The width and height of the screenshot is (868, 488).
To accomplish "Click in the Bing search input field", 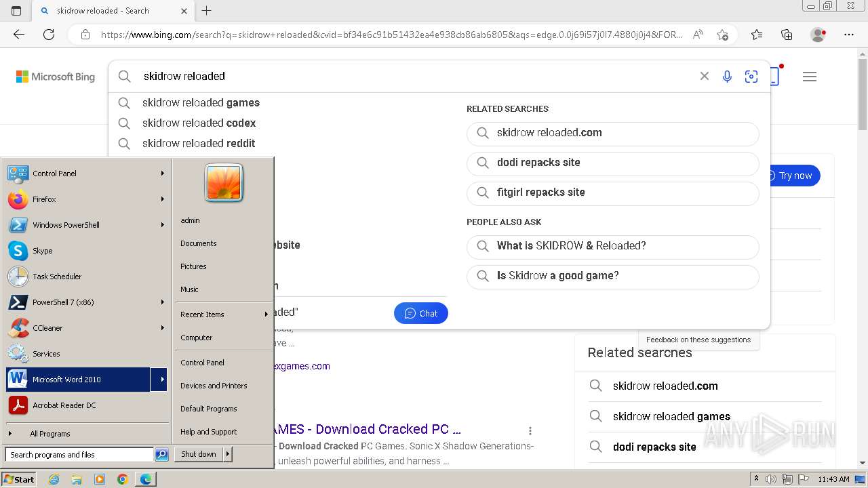I will [x=414, y=77].
